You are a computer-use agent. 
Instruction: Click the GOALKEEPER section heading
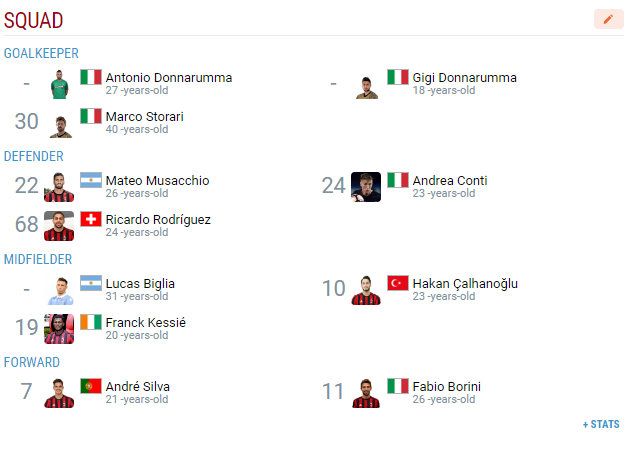(41, 53)
